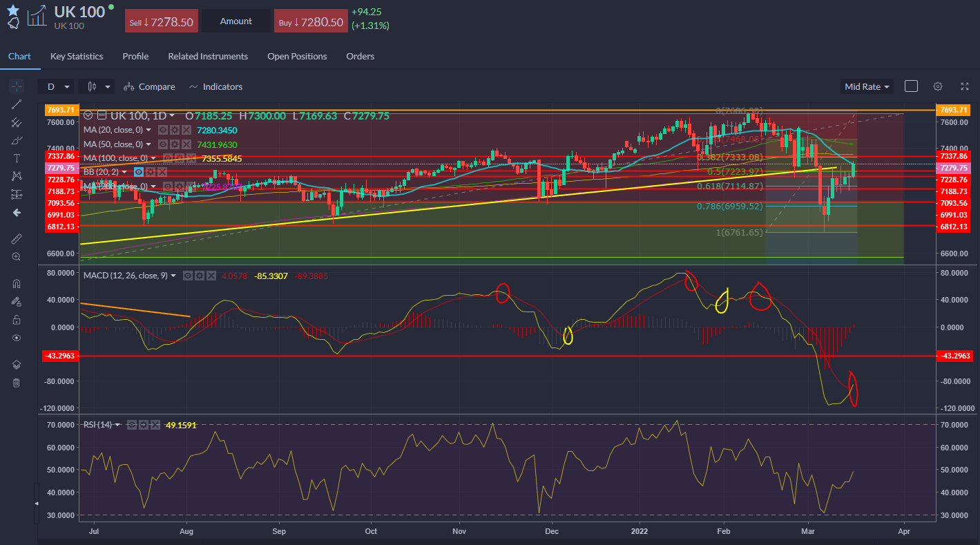Click the Amount input field
This screenshot has width=980, height=545.
tap(236, 21)
